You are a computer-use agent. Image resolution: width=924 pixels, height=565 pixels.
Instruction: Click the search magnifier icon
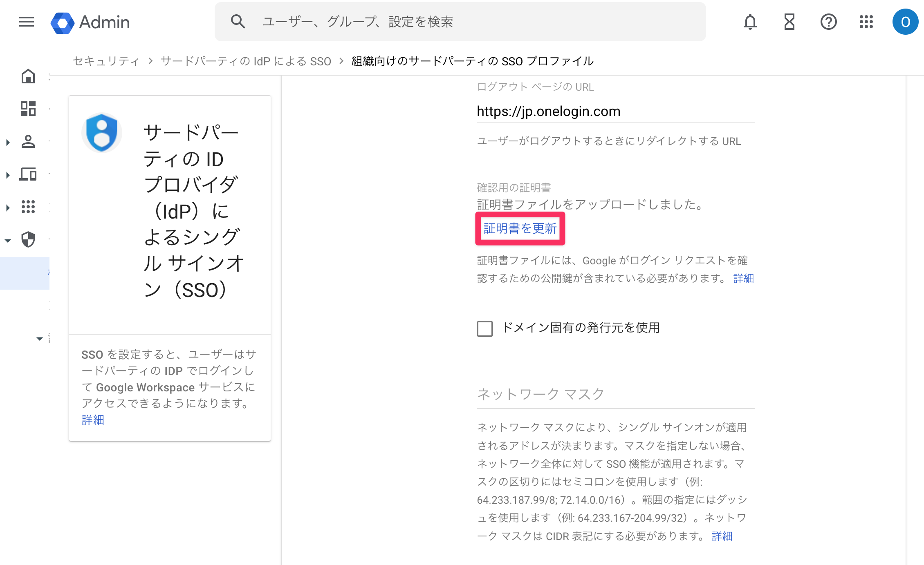pos(238,21)
